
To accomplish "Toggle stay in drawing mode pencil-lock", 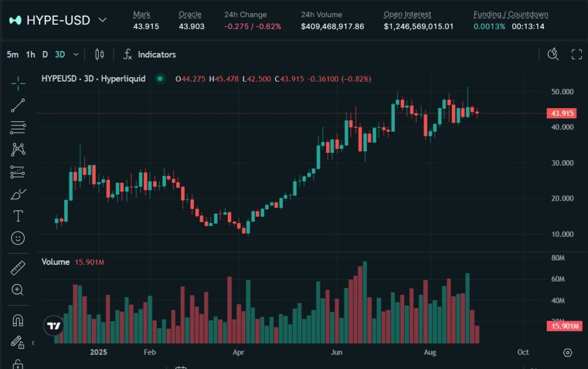I will point(18,342).
